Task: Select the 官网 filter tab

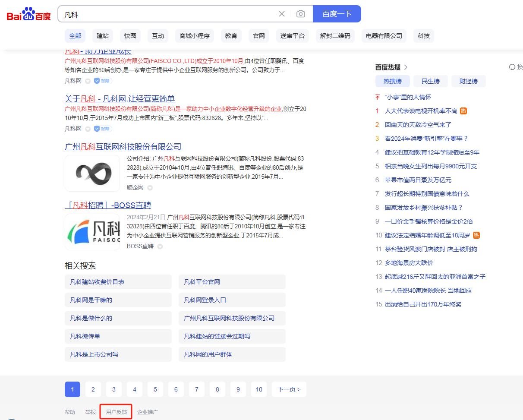Action: (259, 36)
